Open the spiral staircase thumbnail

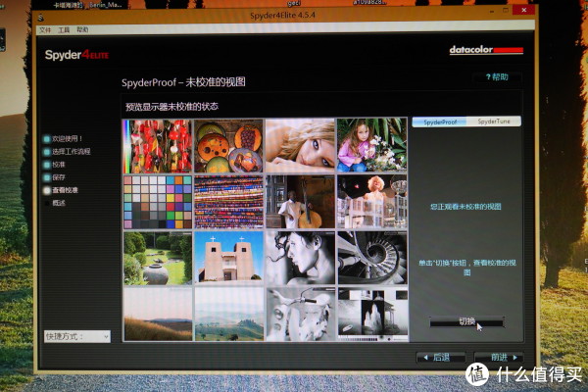point(372,258)
